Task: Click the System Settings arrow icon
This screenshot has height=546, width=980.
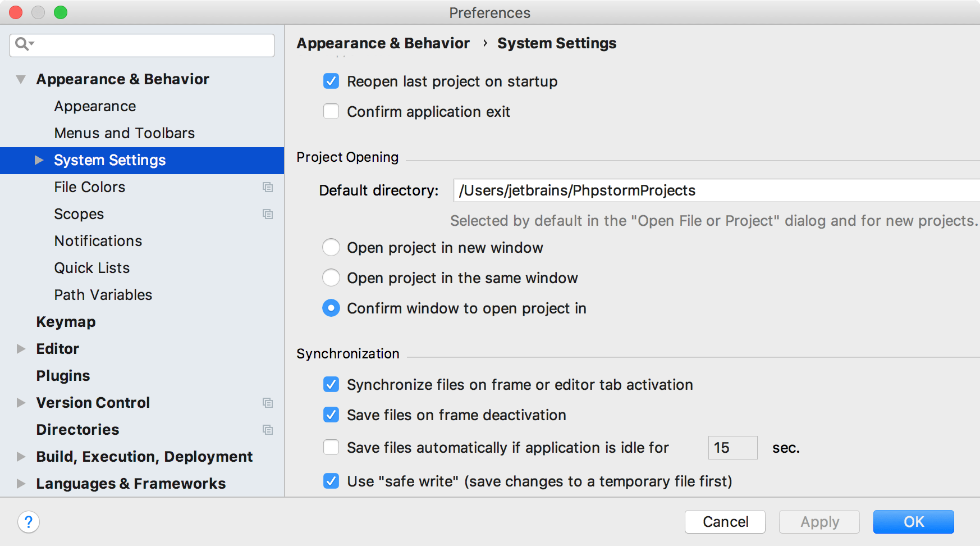Action: [x=38, y=160]
